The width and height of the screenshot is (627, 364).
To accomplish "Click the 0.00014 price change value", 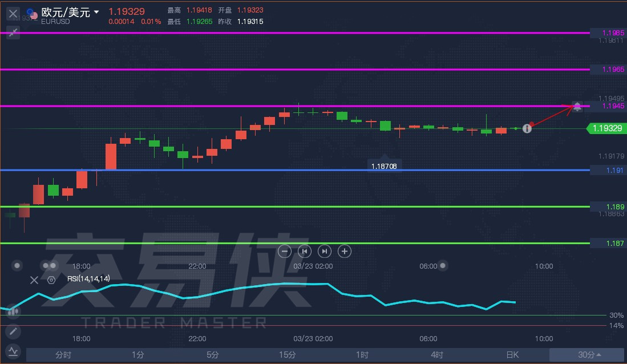I will click(122, 22).
